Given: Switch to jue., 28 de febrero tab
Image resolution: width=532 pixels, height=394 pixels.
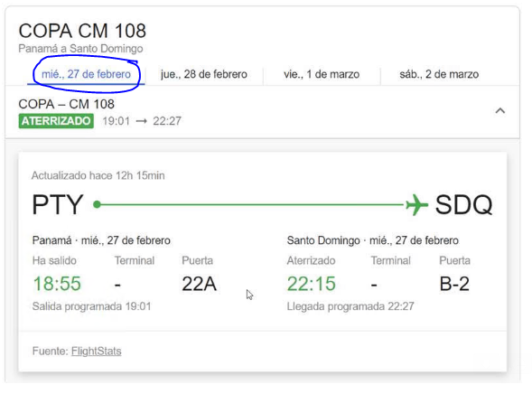Looking at the screenshot, I should [x=204, y=74].
